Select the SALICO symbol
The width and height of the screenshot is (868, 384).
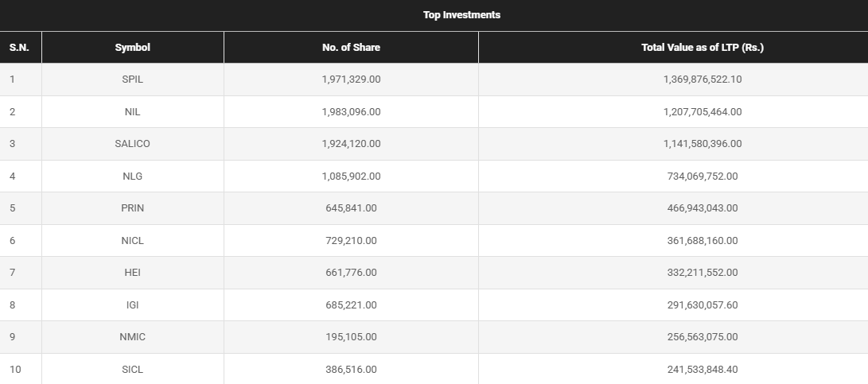[132, 144]
